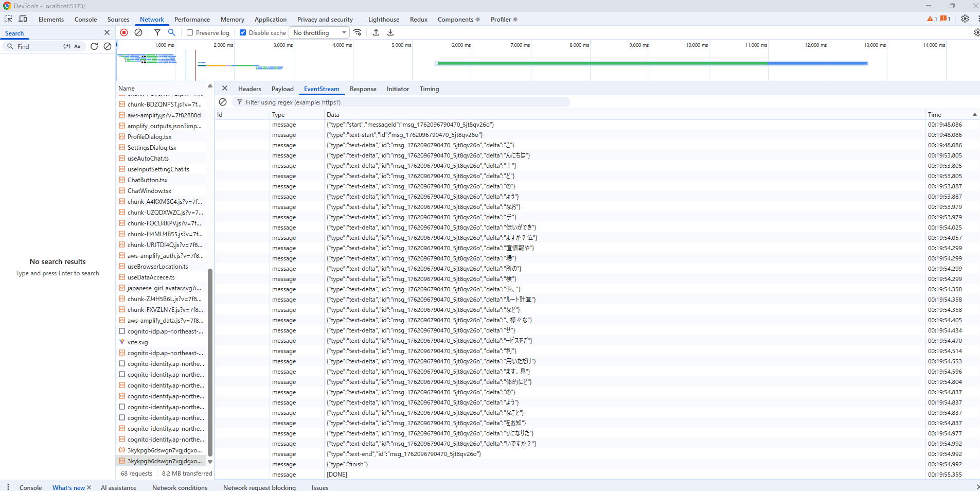The image size is (980, 491).
Task: Switch to the Elements tab
Action: coord(51,20)
